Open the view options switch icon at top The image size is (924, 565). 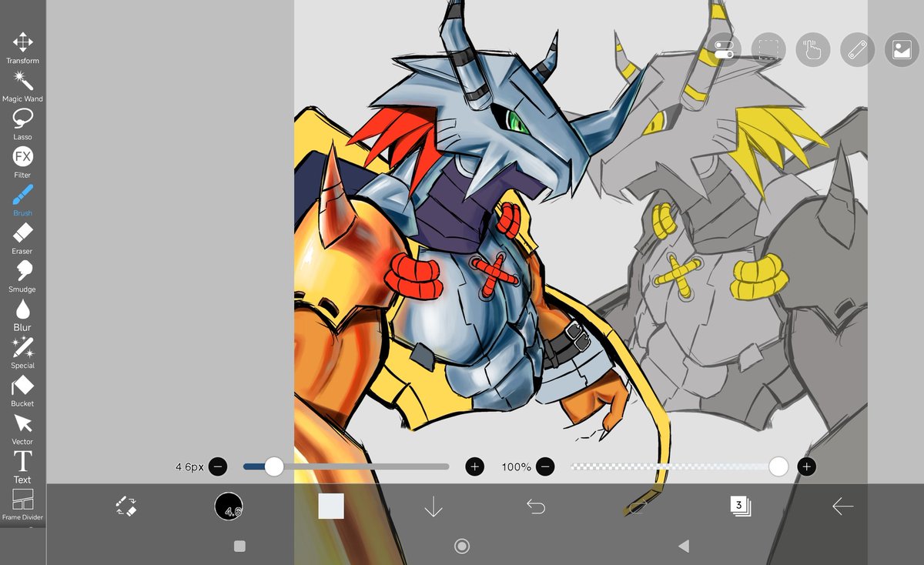click(x=724, y=50)
